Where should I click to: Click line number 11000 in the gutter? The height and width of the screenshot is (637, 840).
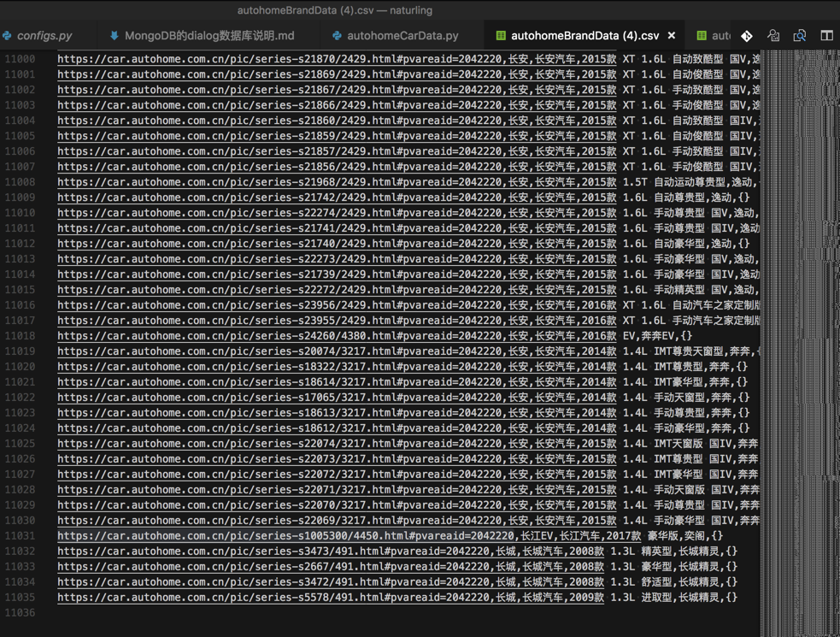click(20, 59)
